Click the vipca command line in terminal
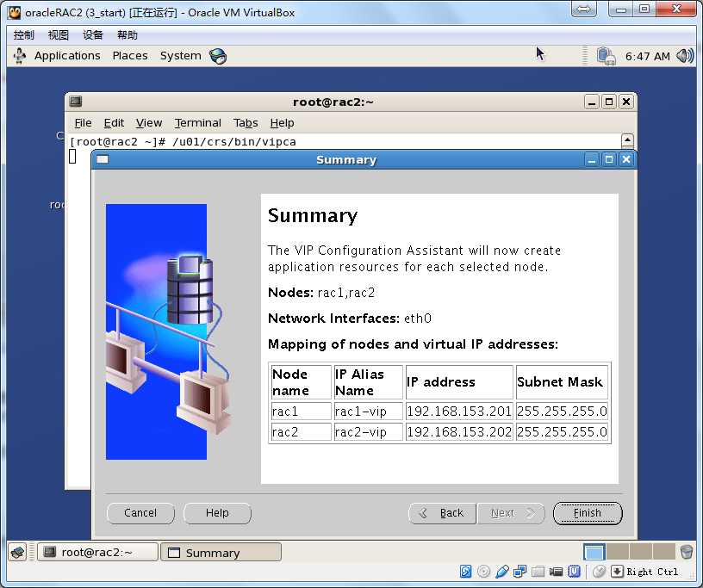 (x=183, y=142)
